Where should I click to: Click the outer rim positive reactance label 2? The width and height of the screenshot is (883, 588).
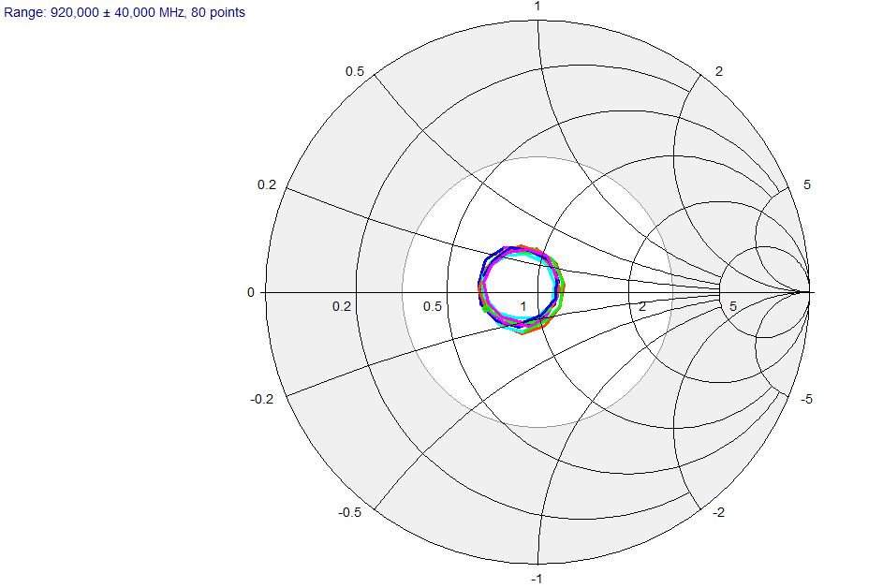(719, 71)
